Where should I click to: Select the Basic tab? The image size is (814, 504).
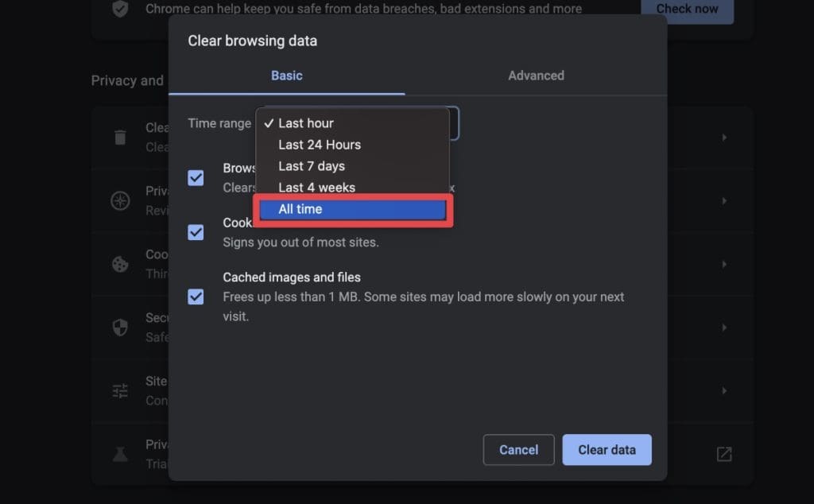point(287,76)
